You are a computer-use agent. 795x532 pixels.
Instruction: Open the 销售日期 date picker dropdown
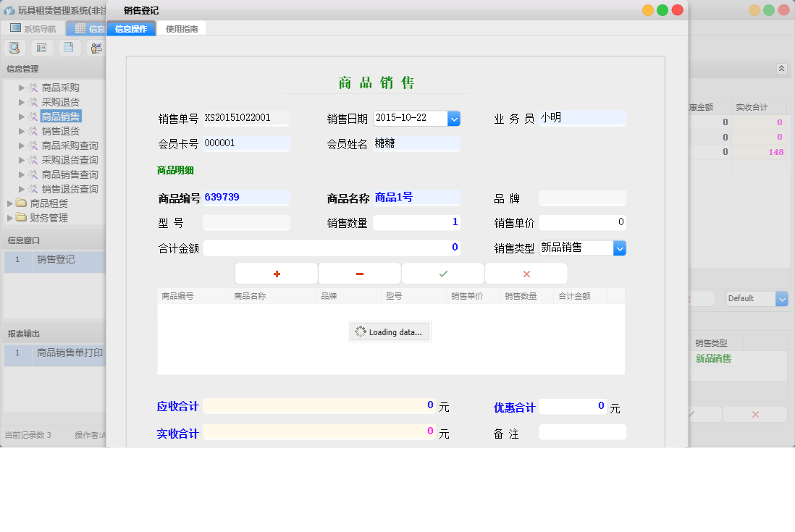click(455, 118)
